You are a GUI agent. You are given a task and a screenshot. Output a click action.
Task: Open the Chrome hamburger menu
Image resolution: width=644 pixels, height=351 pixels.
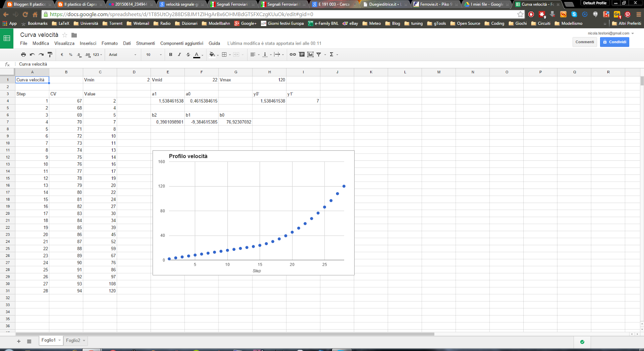click(638, 14)
